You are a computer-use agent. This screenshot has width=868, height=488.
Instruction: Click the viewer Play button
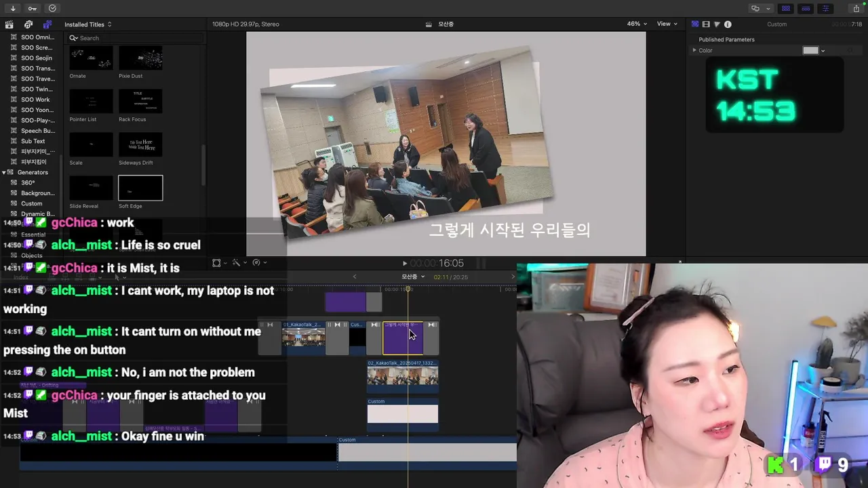(x=405, y=263)
